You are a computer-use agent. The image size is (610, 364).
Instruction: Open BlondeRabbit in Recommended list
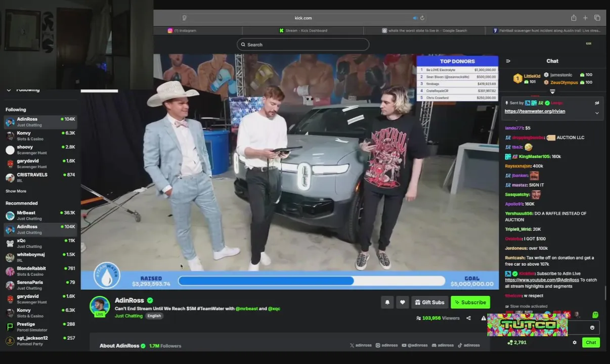(40, 271)
